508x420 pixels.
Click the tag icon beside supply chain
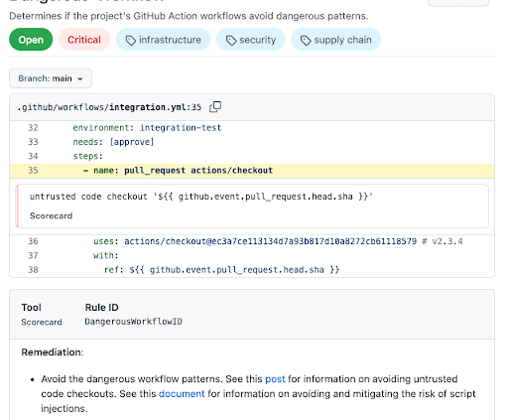pyautogui.click(x=306, y=41)
